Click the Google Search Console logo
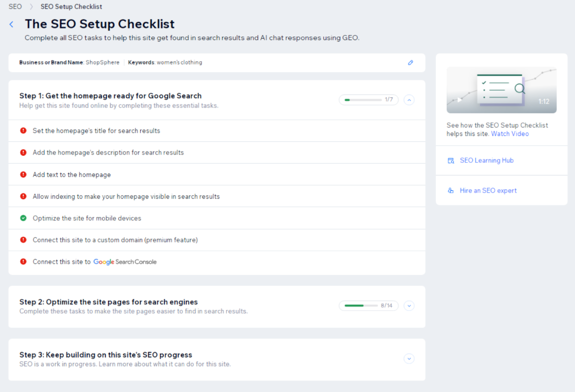575x392 pixels. [125, 262]
